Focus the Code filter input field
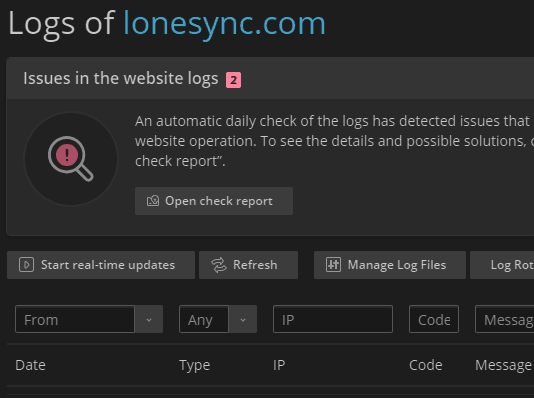534x398 pixels. [434, 319]
